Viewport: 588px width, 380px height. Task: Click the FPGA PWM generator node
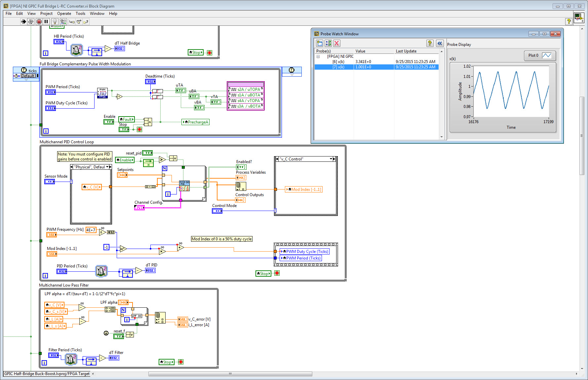coord(102,93)
